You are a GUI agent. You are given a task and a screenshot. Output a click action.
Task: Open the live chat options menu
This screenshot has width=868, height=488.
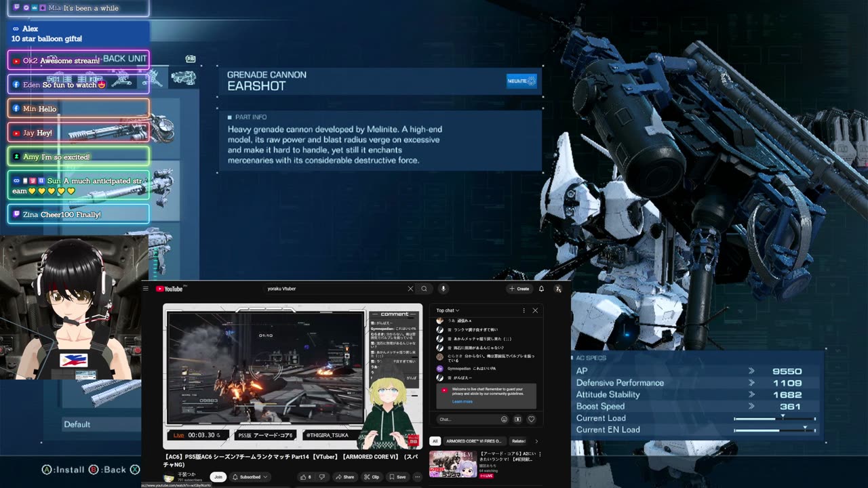pos(524,310)
